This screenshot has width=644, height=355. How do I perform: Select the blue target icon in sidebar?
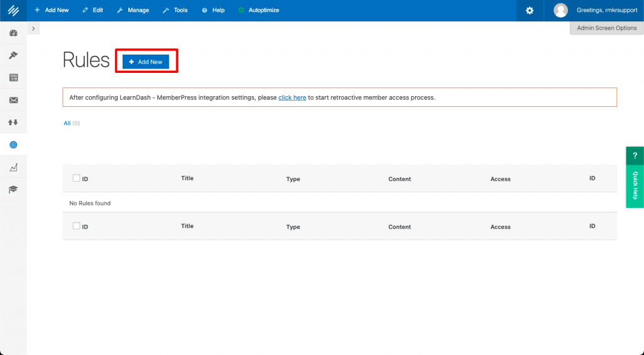13,145
